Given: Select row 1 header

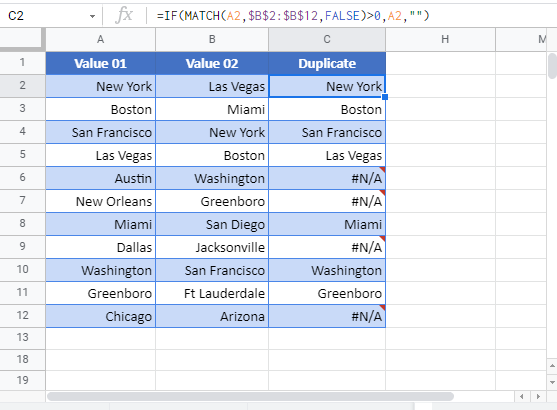Looking at the screenshot, I should point(22,63).
